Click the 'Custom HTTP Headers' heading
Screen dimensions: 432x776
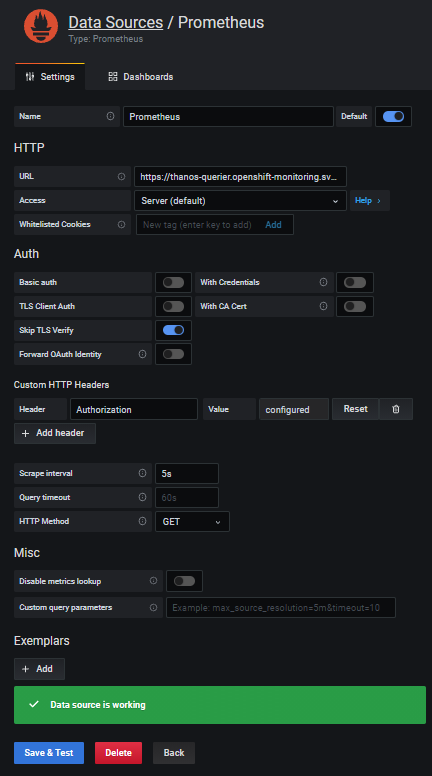(61, 385)
